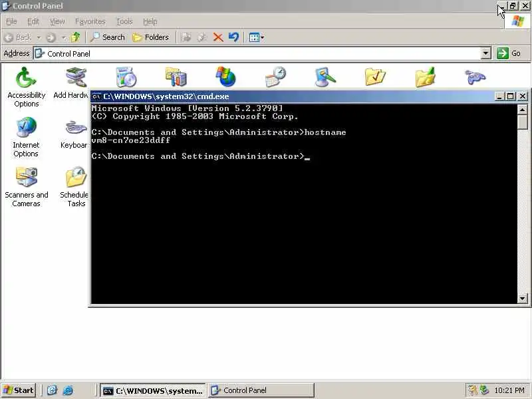
Task: Open the Edit menu
Action: point(33,21)
